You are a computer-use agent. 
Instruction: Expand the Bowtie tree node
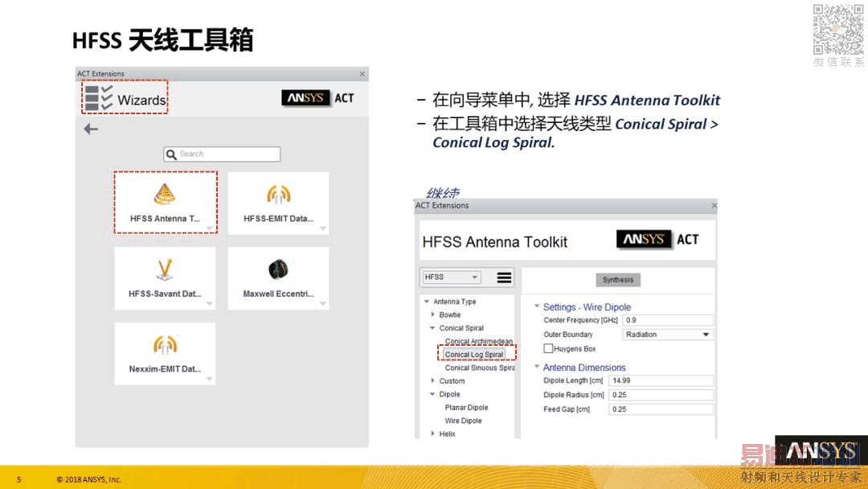(433, 314)
